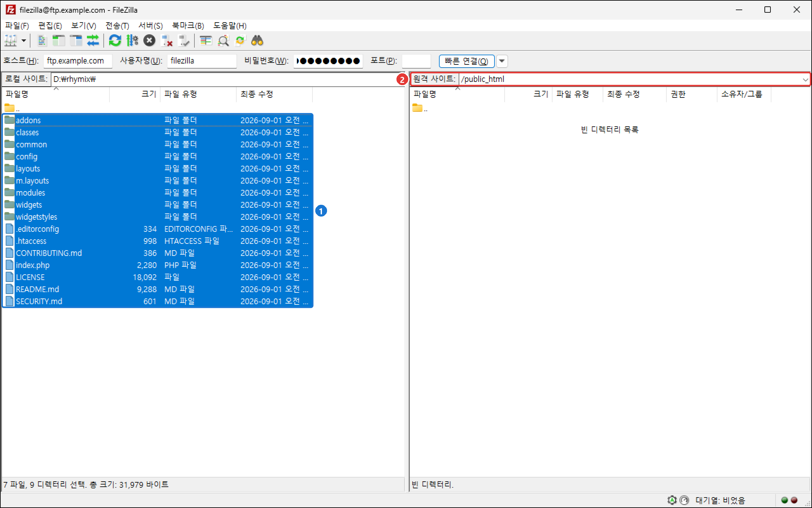
Task: Toggle message log display icon
Action: [x=42, y=41]
